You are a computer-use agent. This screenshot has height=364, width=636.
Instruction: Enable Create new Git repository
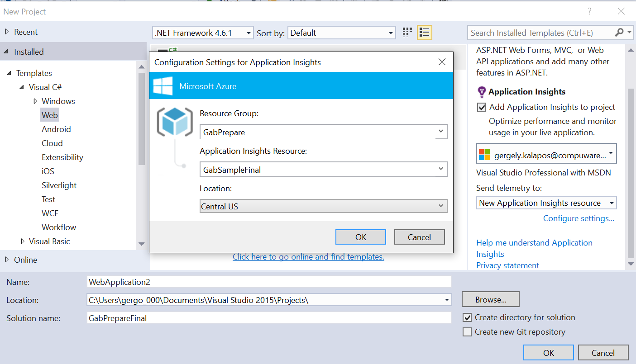click(467, 332)
